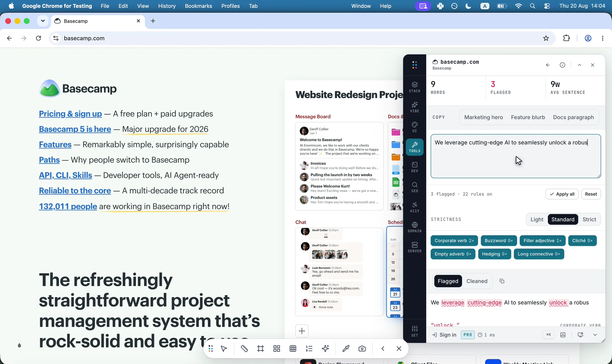Open the Stack panel in the extension sidebar
The height and width of the screenshot is (364, 612).
click(414, 87)
